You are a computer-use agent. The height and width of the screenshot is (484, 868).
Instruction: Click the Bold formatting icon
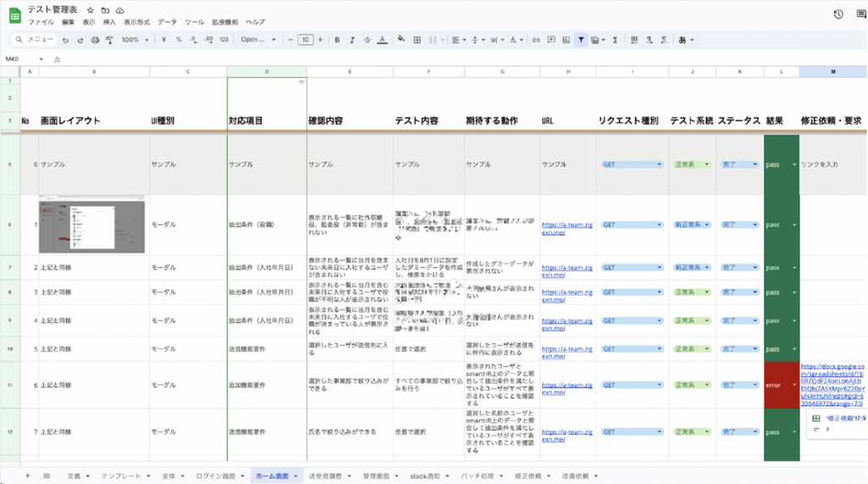coord(337,40)
